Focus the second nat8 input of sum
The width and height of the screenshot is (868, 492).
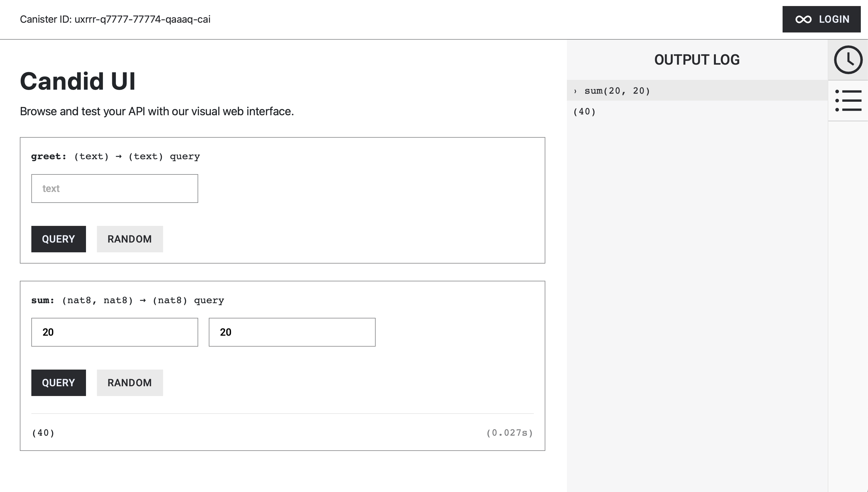point(292,332)
